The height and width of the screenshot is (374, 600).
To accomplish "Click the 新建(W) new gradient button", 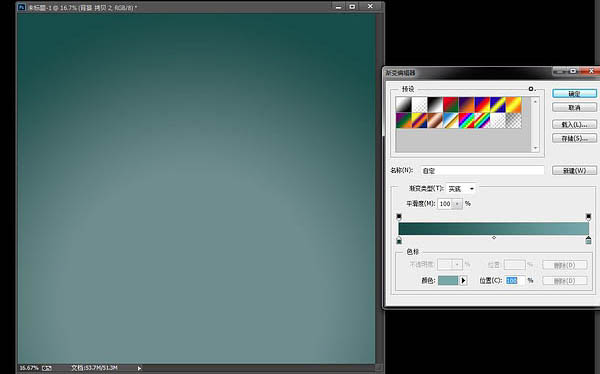I will point(574,170).
